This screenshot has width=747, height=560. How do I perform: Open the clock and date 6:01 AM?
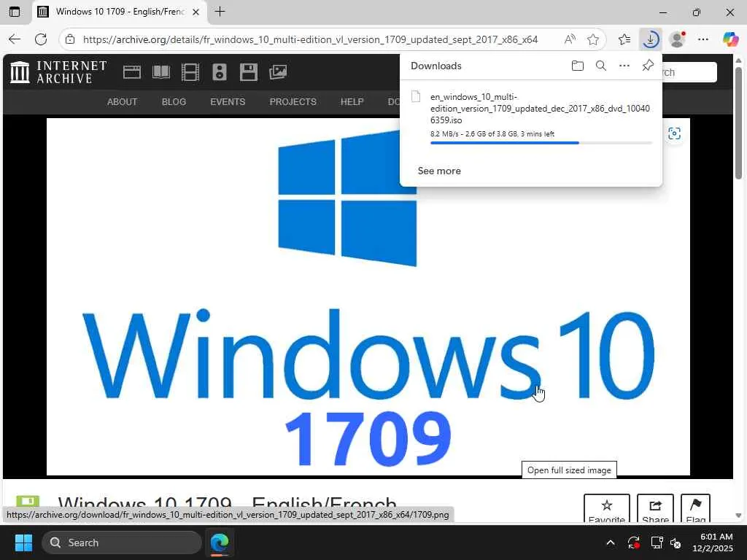(713, 542)
